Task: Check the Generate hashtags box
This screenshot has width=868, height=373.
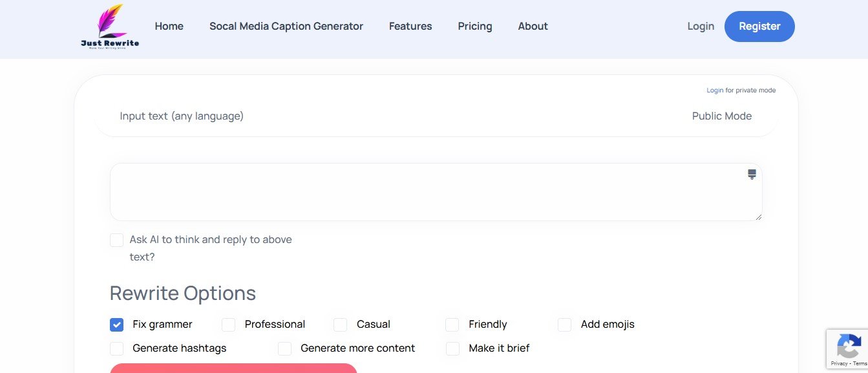Action: coord(116,348)
